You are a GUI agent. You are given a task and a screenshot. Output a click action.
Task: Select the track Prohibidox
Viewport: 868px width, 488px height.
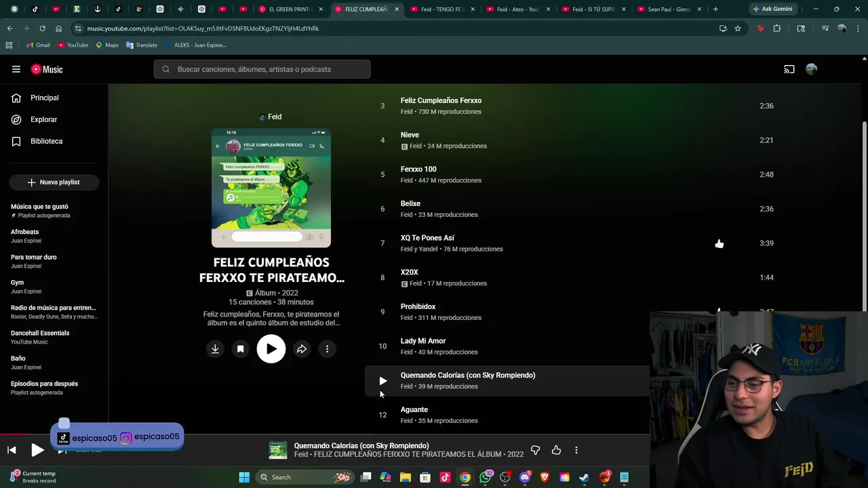coord(418,306)
